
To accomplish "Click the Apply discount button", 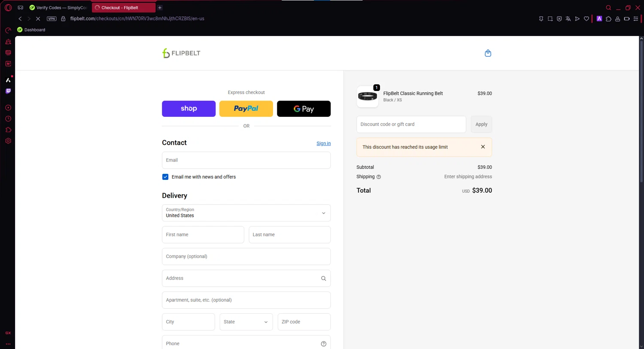I will pos(481,124).
